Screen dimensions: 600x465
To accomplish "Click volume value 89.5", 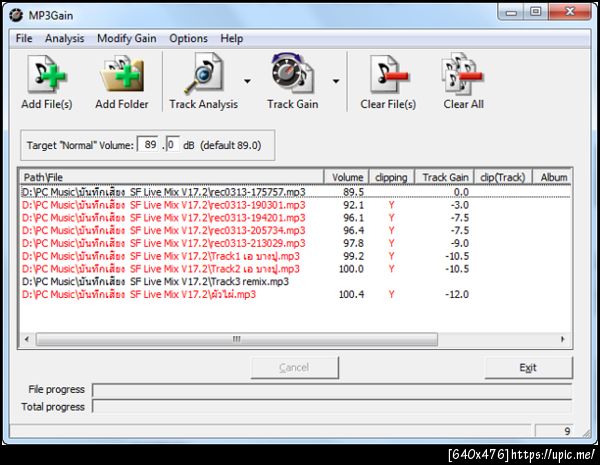I will [x=354, y=192].
